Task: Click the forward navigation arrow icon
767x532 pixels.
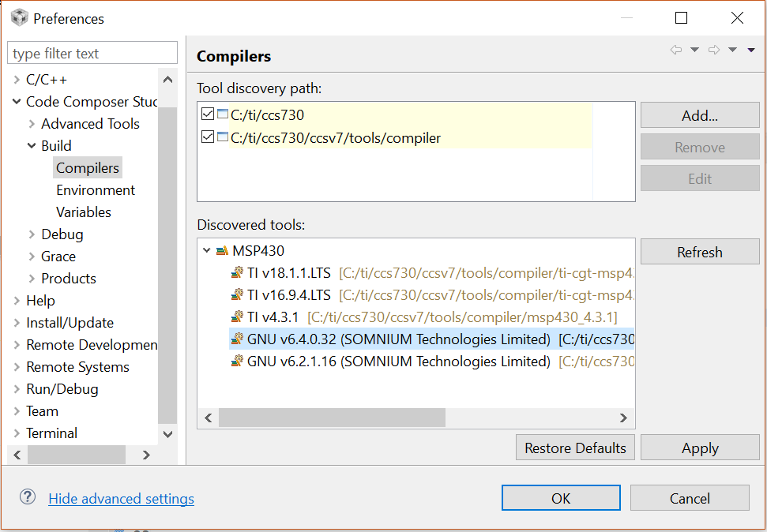Action: 714,50
